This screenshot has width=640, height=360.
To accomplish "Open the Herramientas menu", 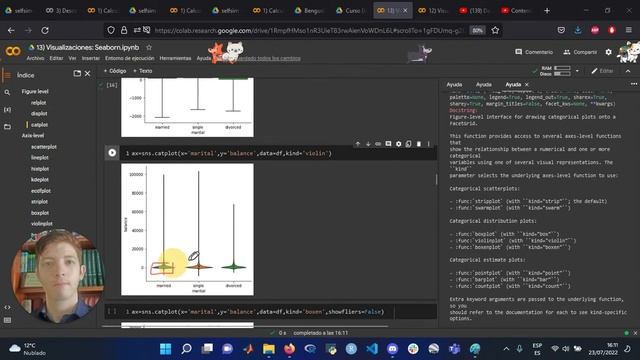I will 175,58.
